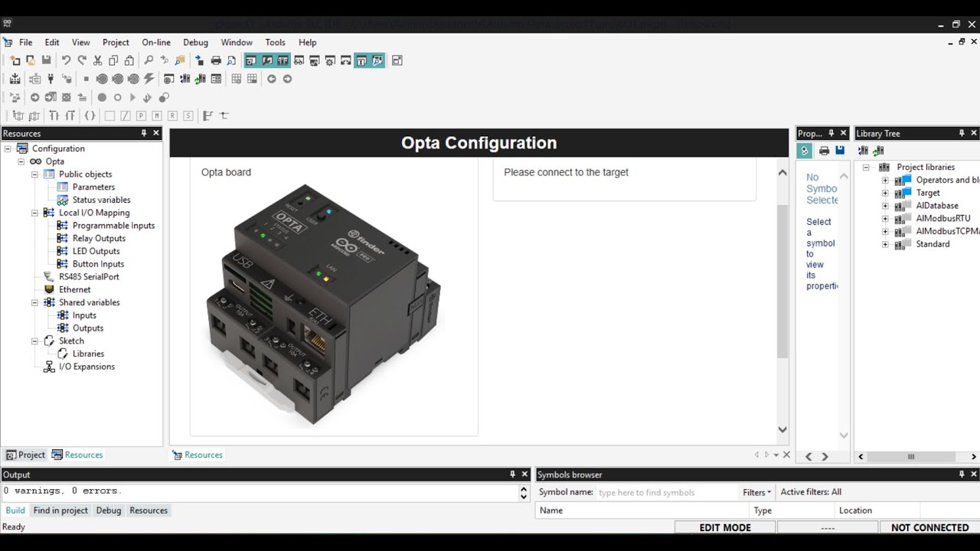Click the Connect to target plug icon
This screenshot has height=551, width=980.
pyautogui.click(x=51, y=79)
